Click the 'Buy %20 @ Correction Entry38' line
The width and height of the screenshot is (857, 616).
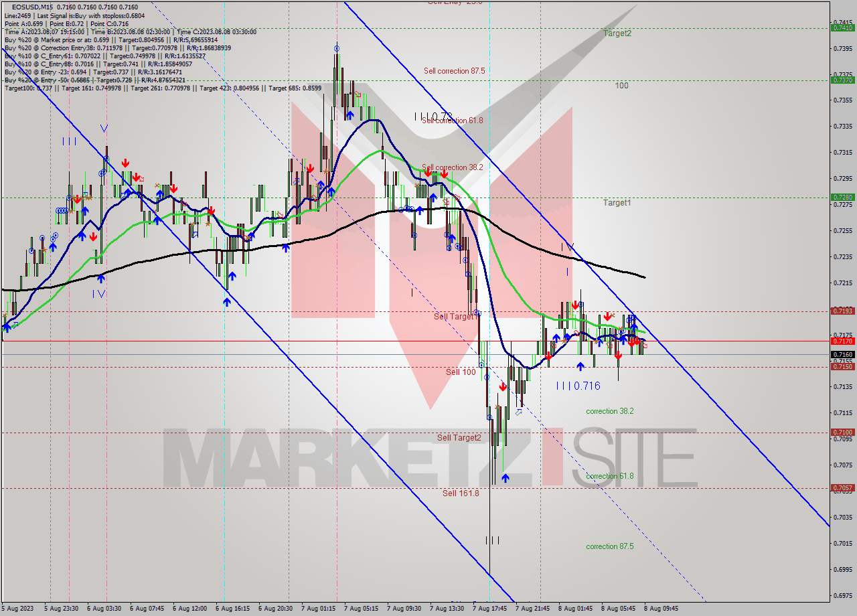click(118, 48)
